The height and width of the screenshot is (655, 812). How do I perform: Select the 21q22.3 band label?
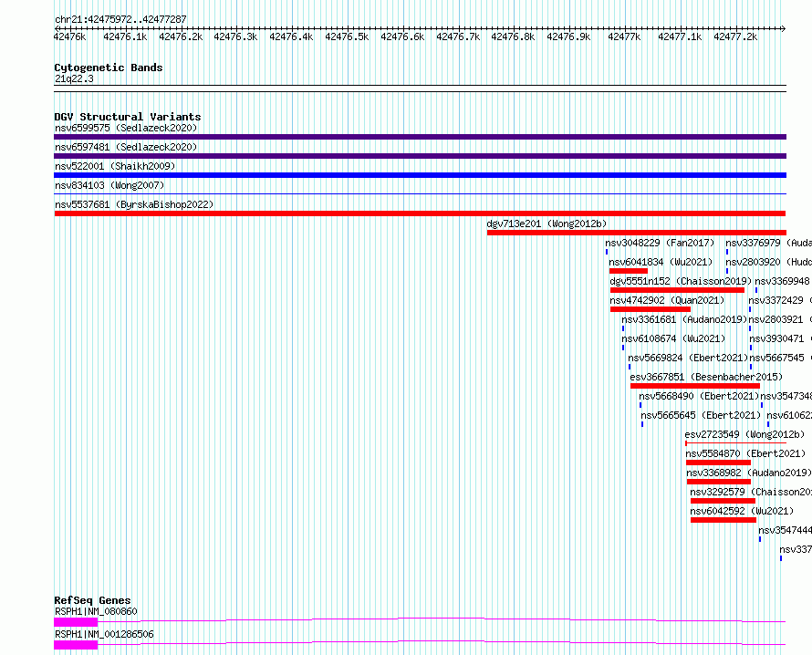74,78
